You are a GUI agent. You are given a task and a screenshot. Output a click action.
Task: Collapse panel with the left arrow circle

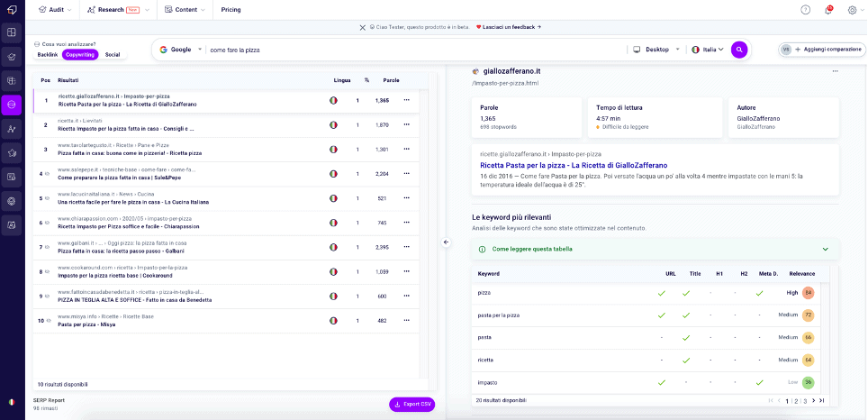447,242
